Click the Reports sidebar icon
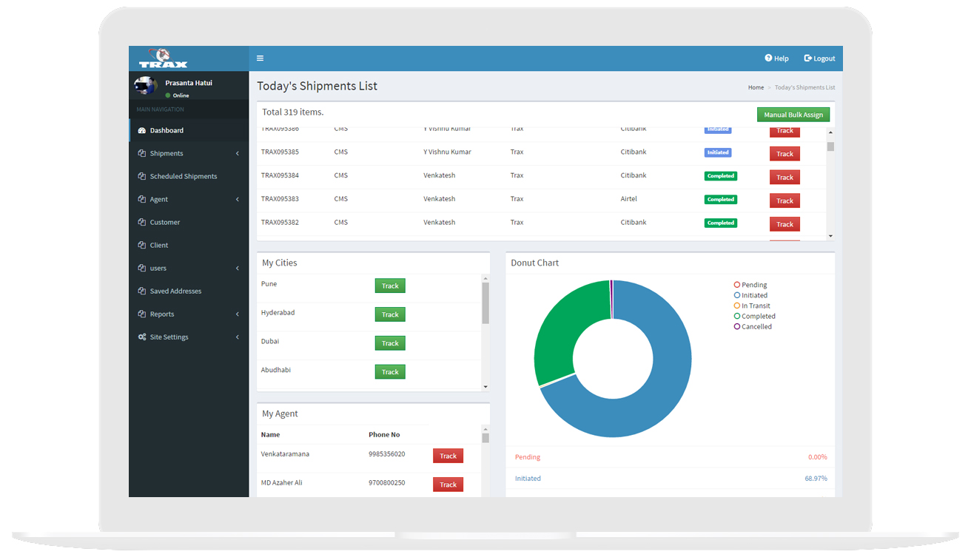The width and height of the screenshot is (971, 560). [142, 314]
